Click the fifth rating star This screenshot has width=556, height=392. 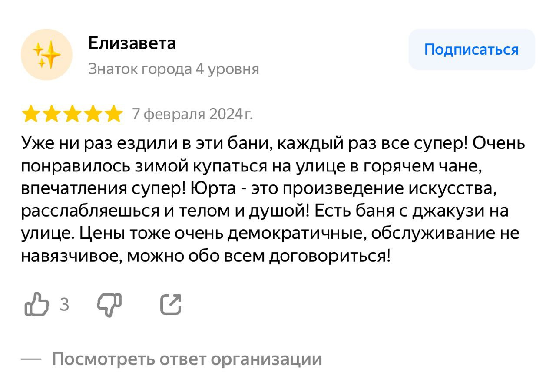click(x=114, y=114)
